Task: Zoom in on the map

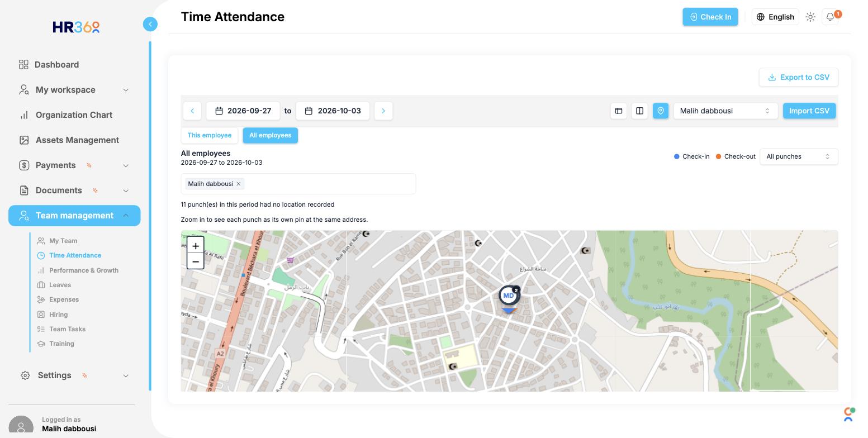Action: pos(195,245)
